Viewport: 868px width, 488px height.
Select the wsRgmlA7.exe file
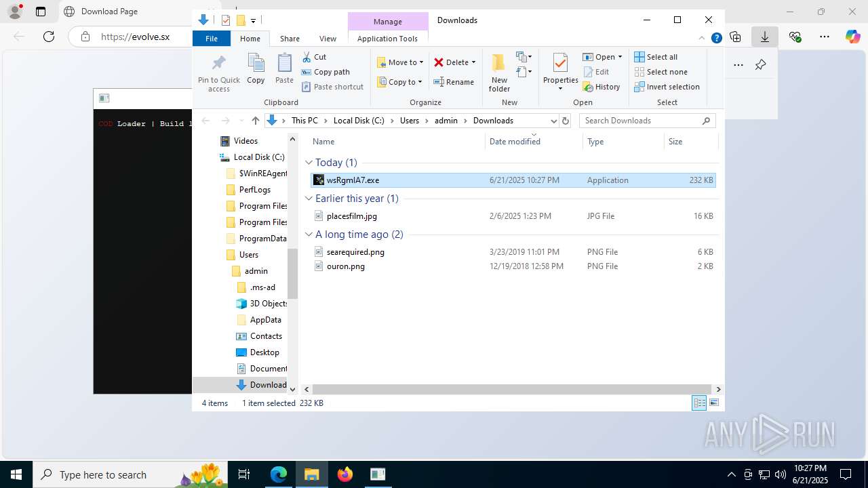click(x=513, y=180)
